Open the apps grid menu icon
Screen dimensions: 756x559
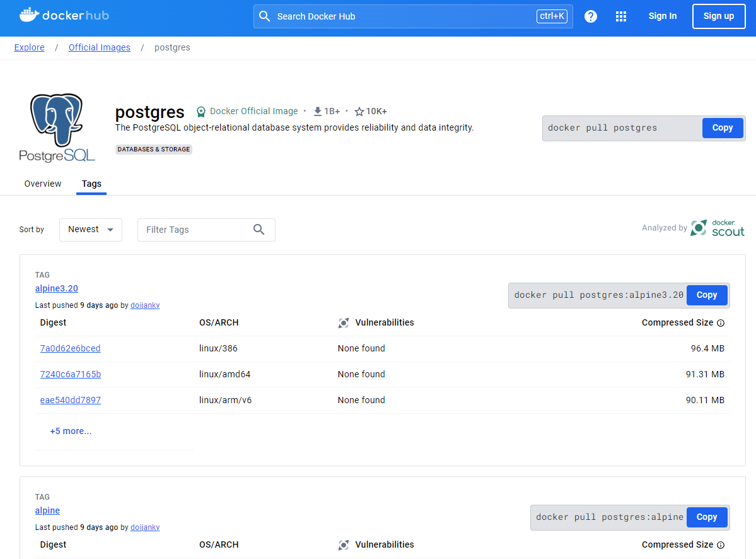(621, 16)
